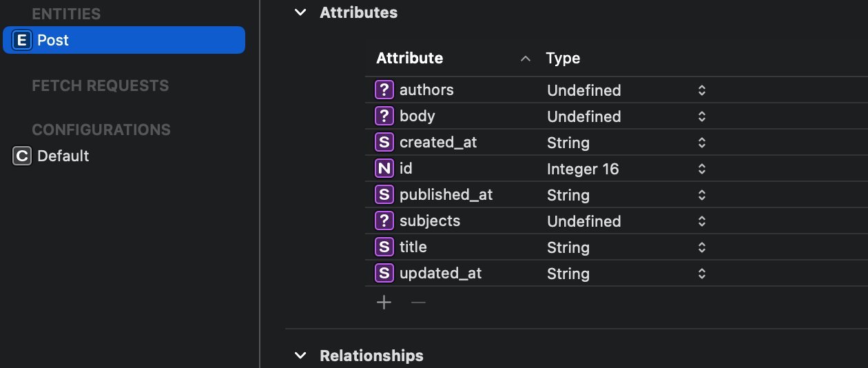Add a new attribute with plus button

tap(384, 303)
